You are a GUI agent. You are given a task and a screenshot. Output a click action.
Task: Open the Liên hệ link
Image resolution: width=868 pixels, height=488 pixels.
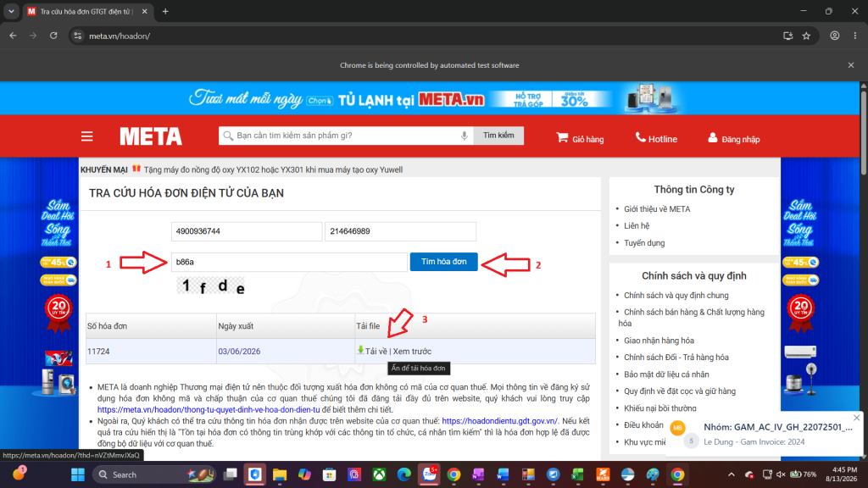[x=637, y=225]
